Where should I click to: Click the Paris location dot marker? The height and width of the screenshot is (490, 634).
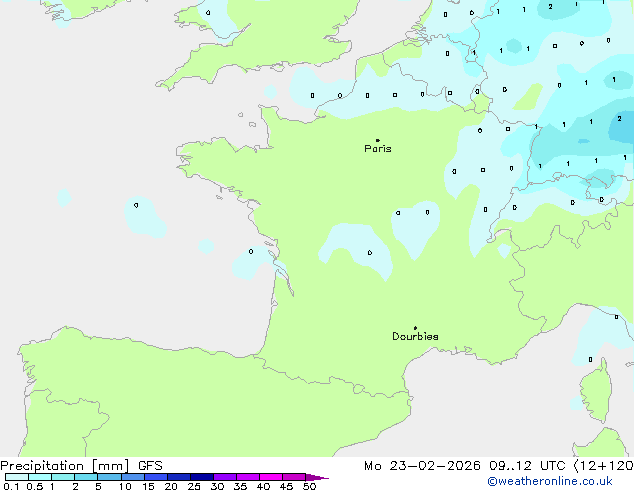pos(378,140)
